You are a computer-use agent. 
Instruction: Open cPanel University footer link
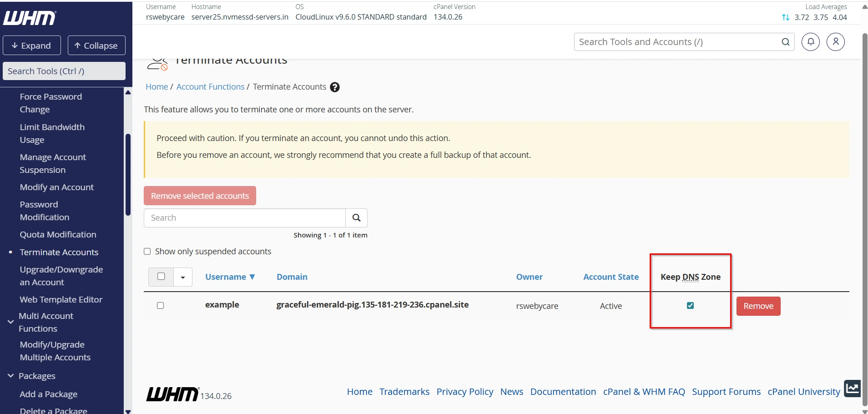pyautogui.click(x=804, y=392)
